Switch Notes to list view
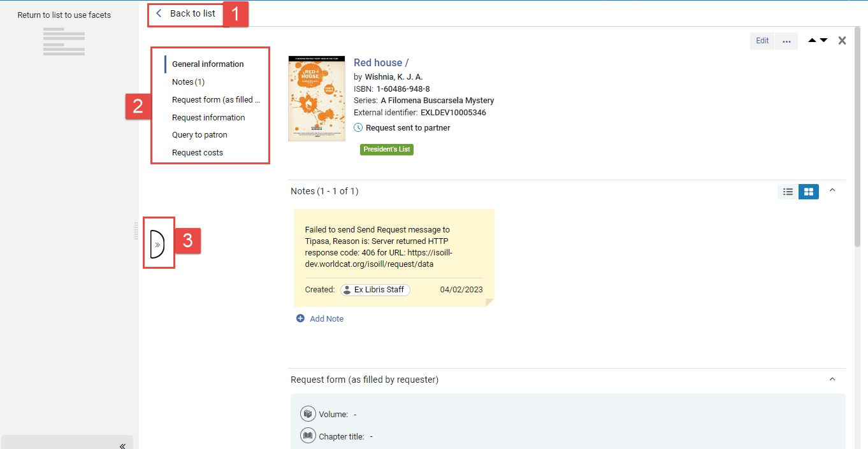 coord(788,192)
